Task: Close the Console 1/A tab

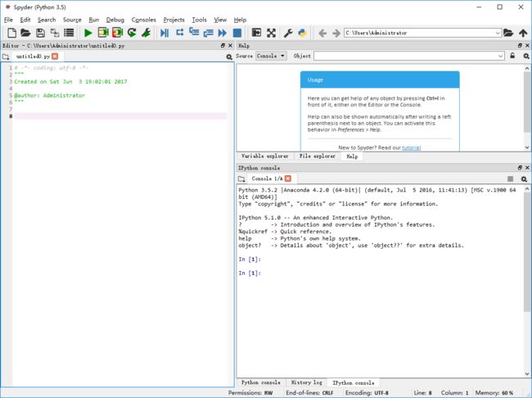Action: (x=288, y=179)
